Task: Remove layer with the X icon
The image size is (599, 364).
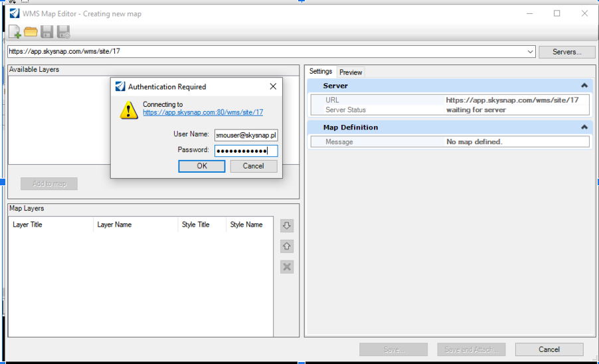Action: pos(287,266)
